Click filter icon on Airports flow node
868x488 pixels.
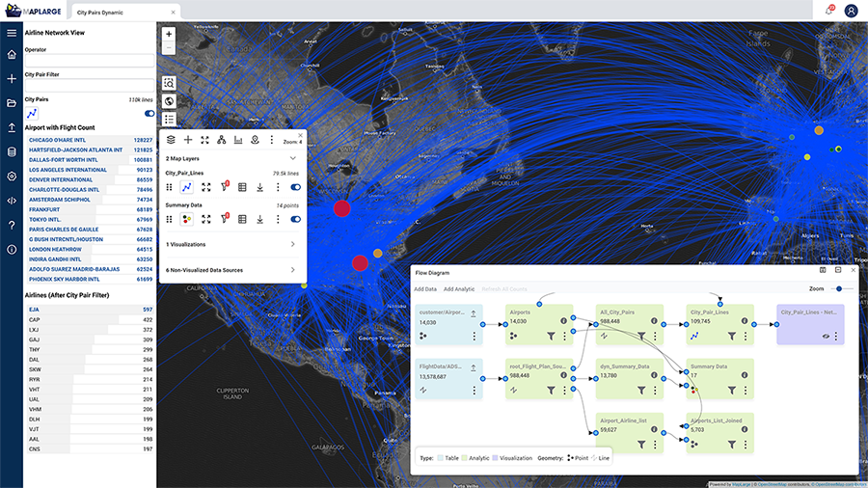coord(551,337)
